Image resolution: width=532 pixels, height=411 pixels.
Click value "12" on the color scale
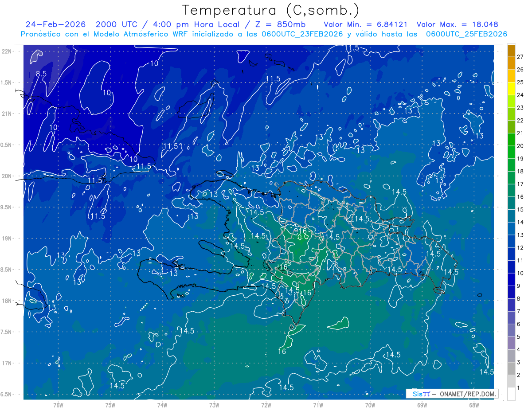(x=520, y=248)
